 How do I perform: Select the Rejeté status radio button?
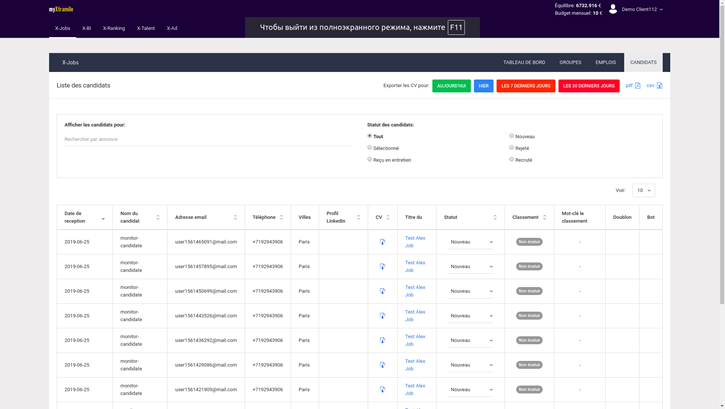pos(511,147)
